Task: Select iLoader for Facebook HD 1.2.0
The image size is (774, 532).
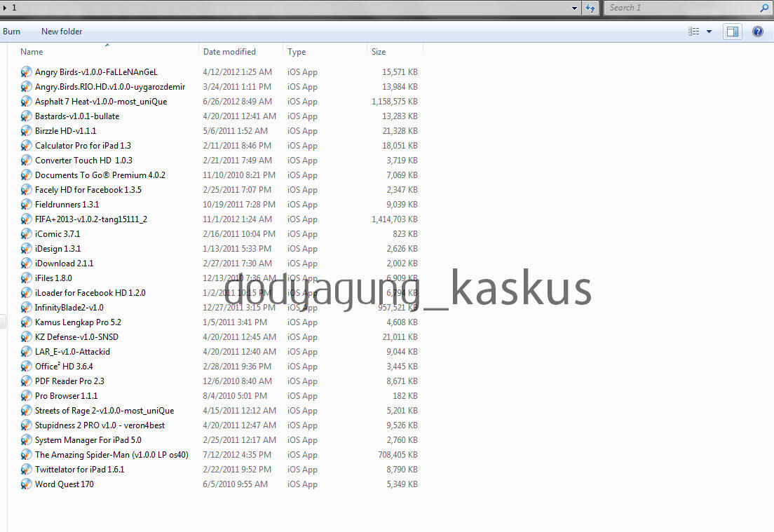Action: point(90,293)
